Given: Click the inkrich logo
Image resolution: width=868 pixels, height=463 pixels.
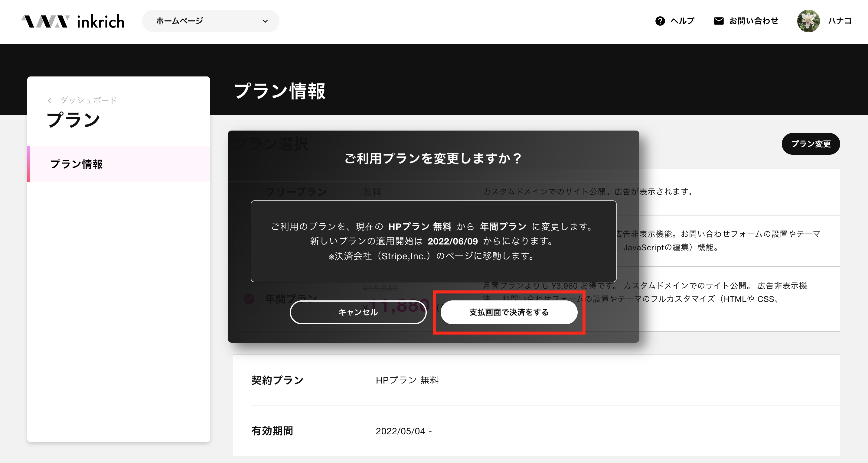Looking at the screenshot, I should point(73,21).
